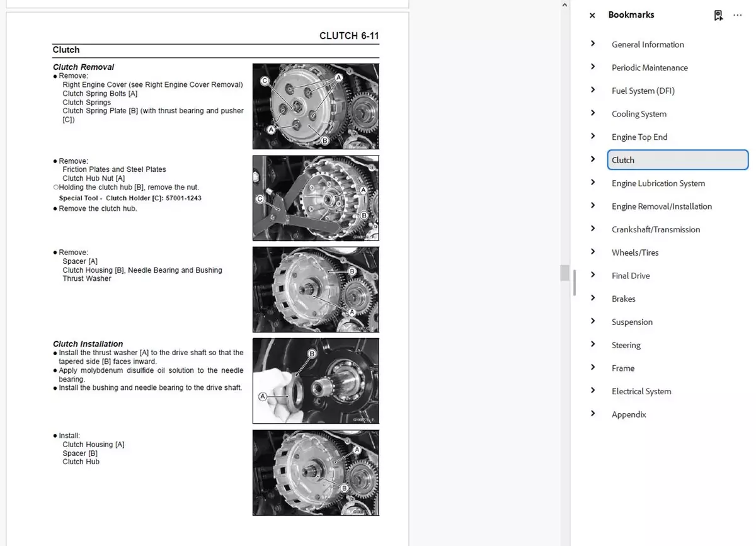Expand the Brakes bookmark chevron
This screenshot has width=756, height=546.
593,298
